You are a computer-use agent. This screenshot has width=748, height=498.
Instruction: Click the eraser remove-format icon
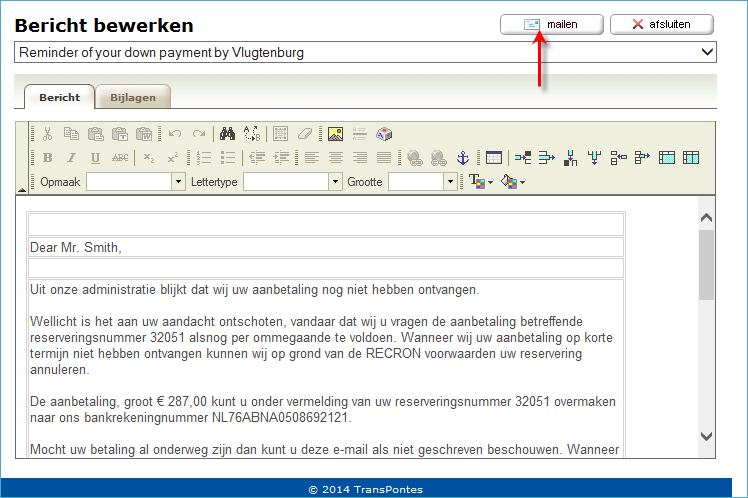pyautogui.click(x=305, y=133)
